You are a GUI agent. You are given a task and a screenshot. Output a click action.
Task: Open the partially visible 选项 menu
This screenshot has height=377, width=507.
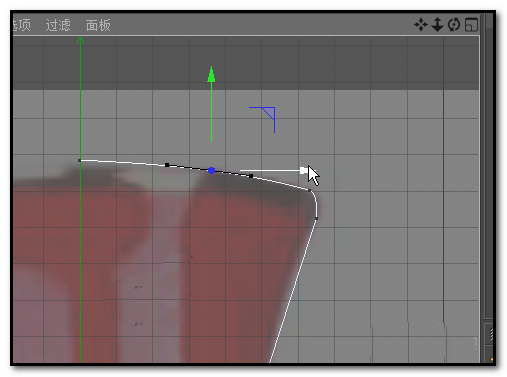click(22, 25)
